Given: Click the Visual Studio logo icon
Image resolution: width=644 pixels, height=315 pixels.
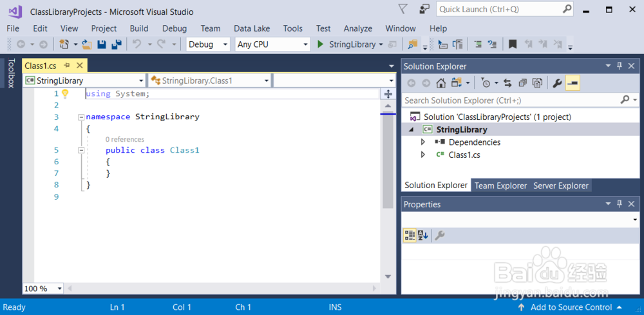Looking at the screenshot, I should [x=15, y=11].
